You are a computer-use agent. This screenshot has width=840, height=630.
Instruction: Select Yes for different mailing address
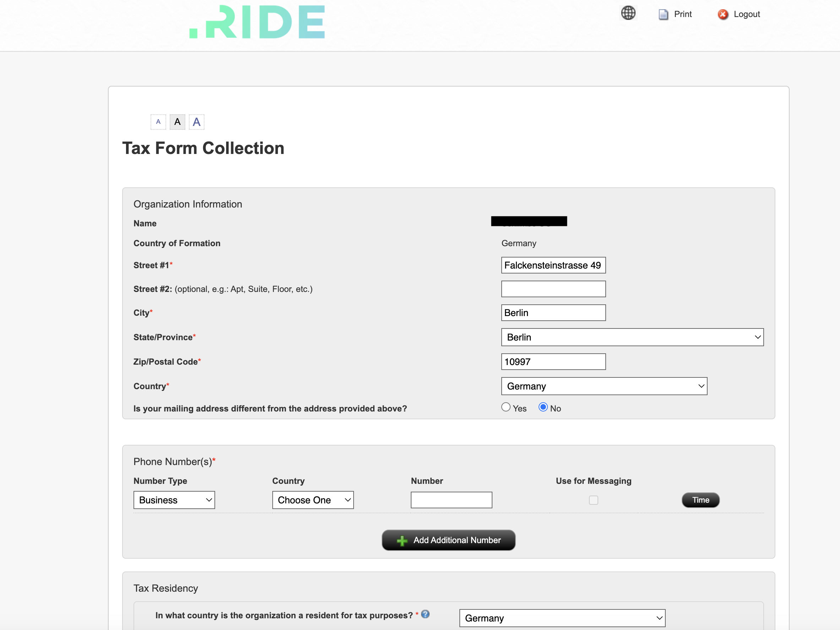coord(506,407)
